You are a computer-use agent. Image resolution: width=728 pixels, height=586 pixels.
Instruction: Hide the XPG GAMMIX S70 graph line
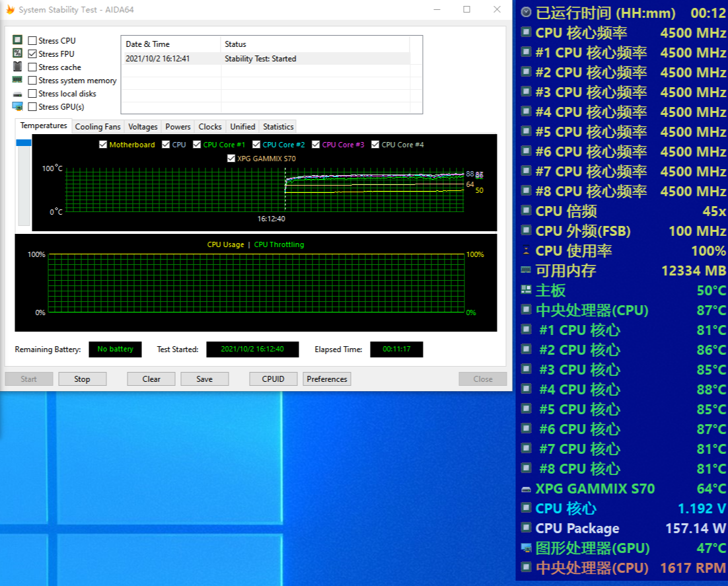coord(231,159)
